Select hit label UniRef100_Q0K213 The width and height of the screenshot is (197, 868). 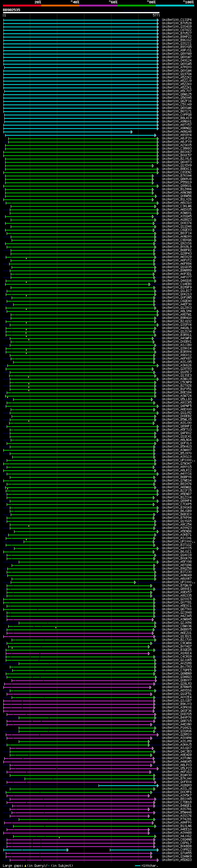176,294
